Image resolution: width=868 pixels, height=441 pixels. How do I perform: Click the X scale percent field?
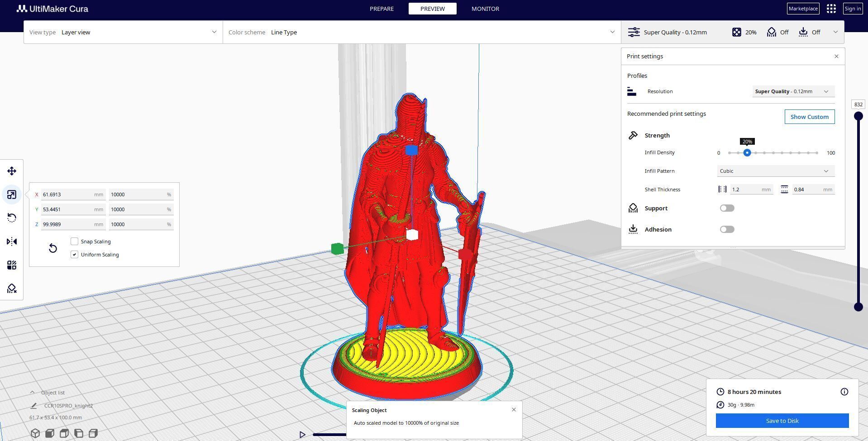click(x=141, y=194)
